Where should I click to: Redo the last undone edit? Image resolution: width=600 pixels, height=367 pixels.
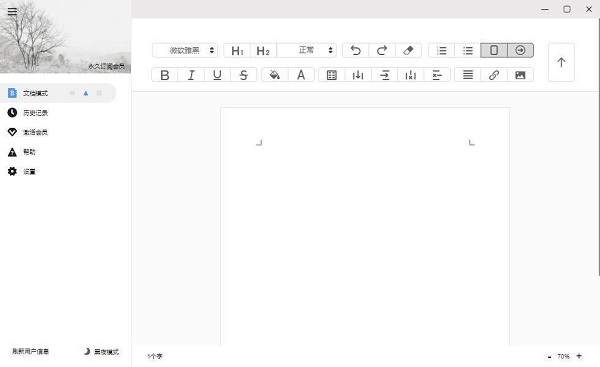pyautogui.click(x=382, y=50)
